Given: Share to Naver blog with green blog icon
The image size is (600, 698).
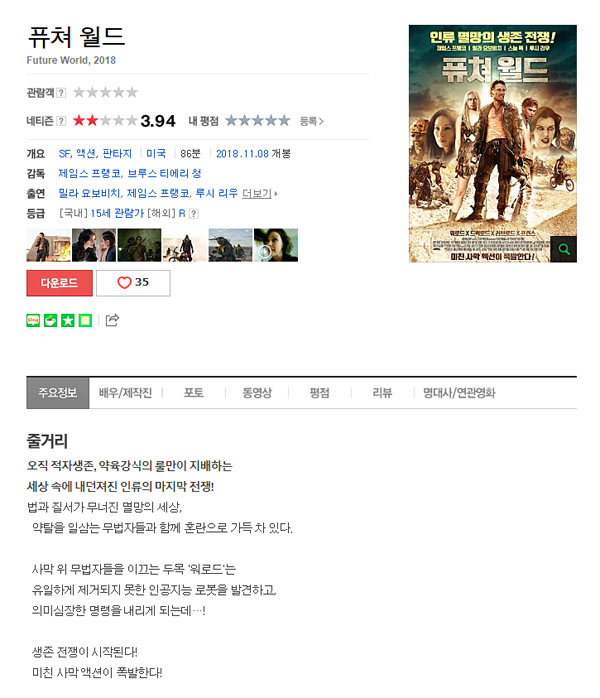Looking at the screenshot, I should (x=33, y=321).
